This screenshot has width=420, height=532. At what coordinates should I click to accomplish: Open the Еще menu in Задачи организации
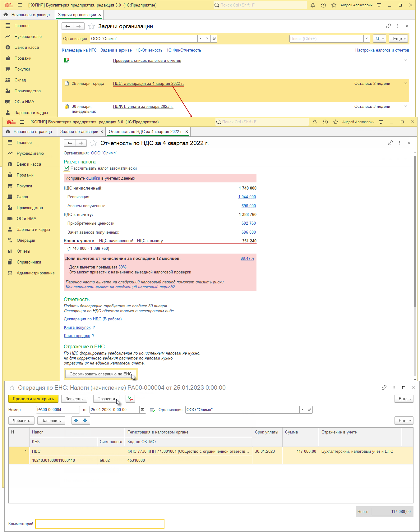399,39
